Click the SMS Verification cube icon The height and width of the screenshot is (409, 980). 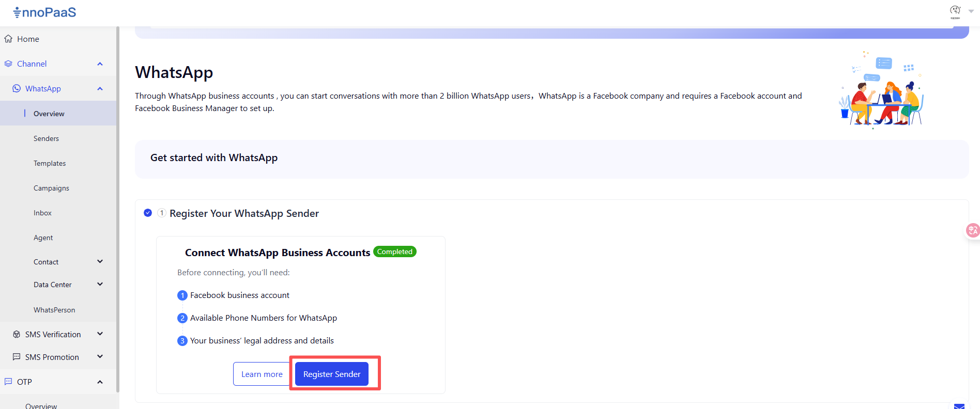click(17, 334)
